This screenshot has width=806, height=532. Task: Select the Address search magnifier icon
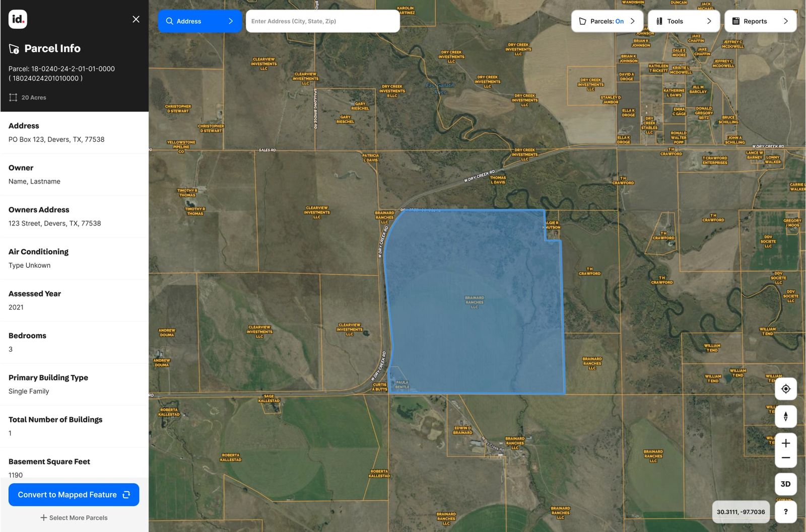169,21
